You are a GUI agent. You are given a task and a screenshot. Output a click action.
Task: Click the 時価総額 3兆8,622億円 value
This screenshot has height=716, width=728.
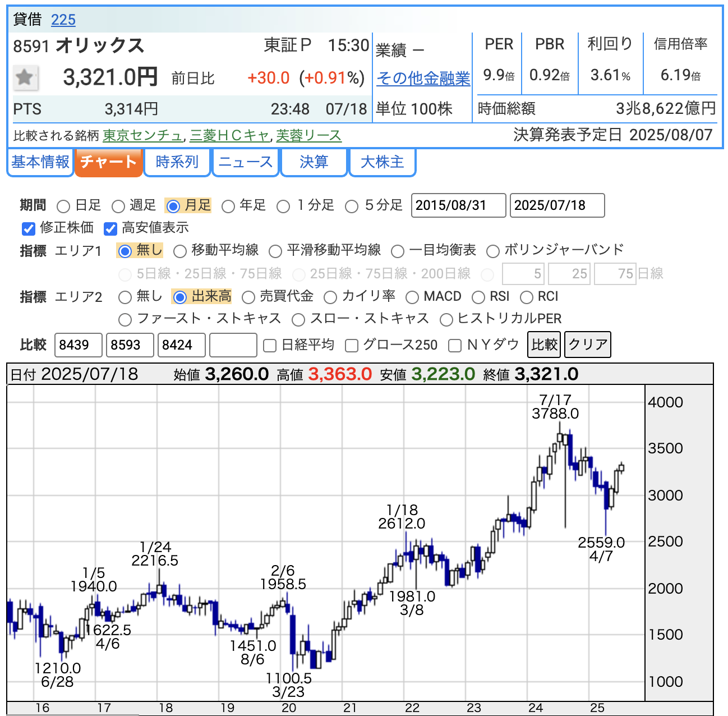666,108
